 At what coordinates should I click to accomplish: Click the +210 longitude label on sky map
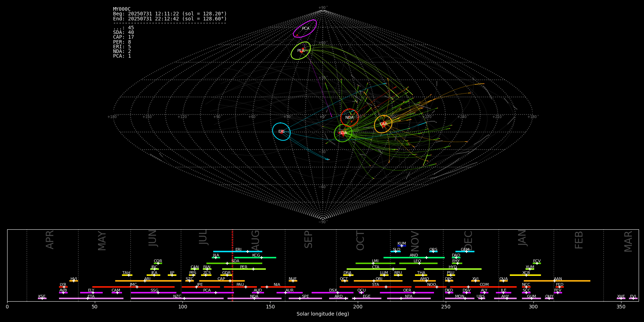pyautogui.click(x=497, y=117)
